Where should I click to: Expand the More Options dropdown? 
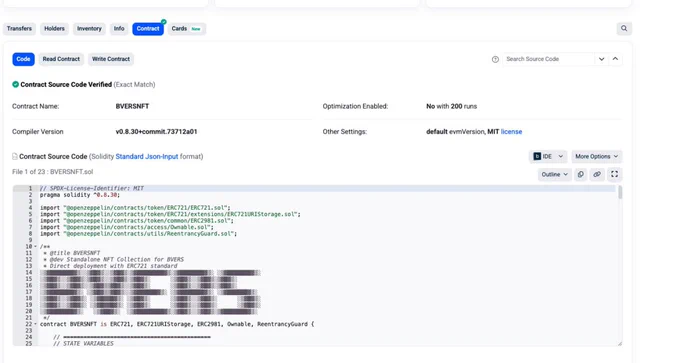pyautogui.click(x=596, y=157)
